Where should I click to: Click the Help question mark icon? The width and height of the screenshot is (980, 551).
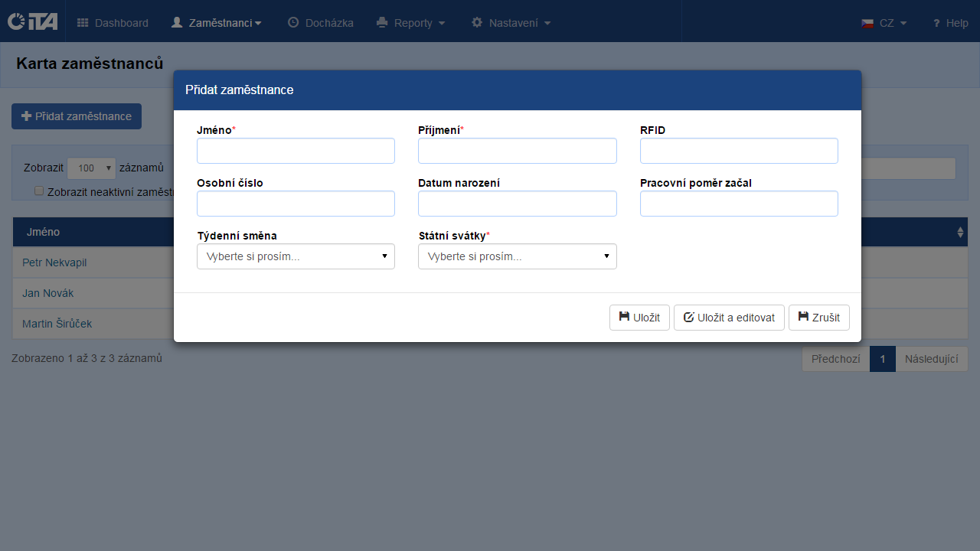pos(936,24)
